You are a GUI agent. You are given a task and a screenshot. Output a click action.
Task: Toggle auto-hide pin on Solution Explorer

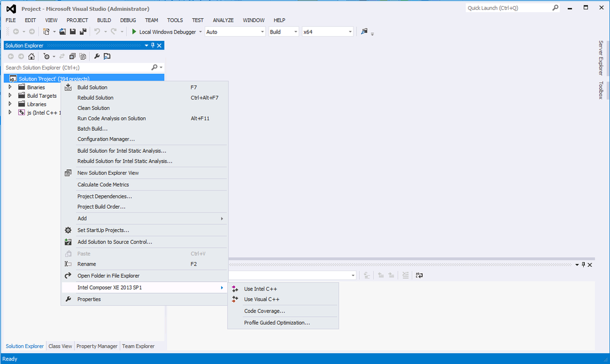[x=153, y=46]
